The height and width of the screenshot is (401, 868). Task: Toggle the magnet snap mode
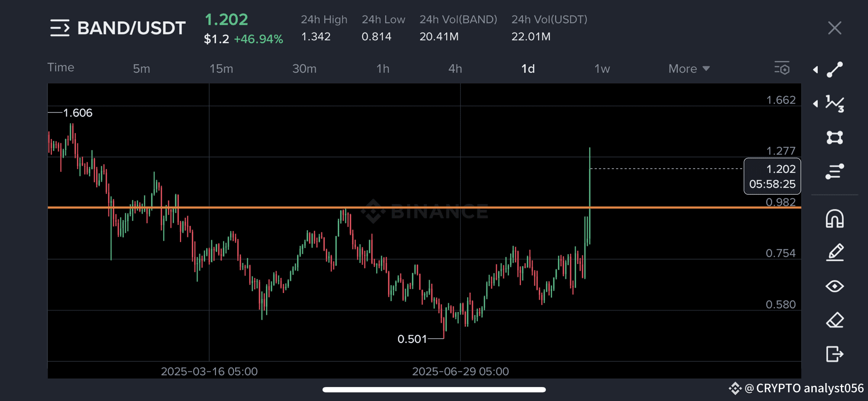coord(835,218)
